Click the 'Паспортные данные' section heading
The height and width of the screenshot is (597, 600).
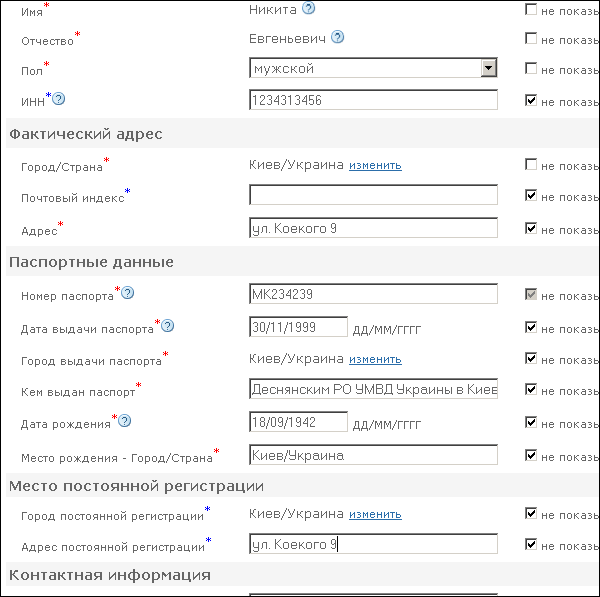[91, 262]
